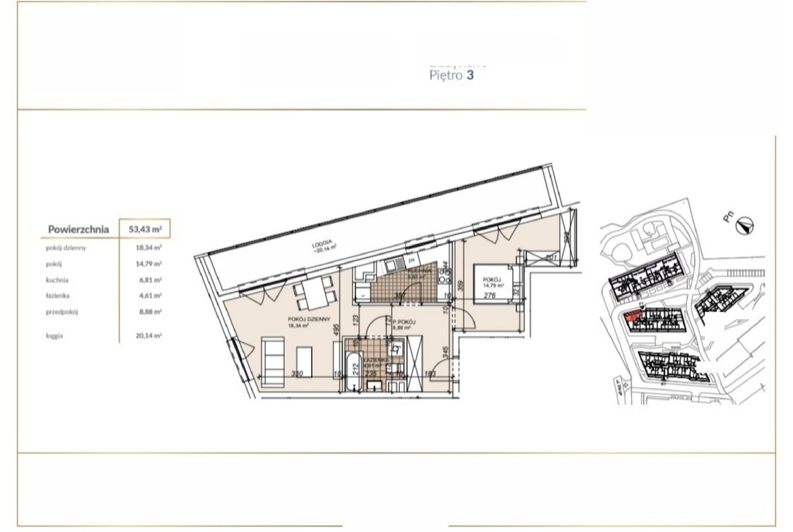Click the sofa drawing in the living room
The width and height of the screenshot is (793, 532).
point(273,363)
